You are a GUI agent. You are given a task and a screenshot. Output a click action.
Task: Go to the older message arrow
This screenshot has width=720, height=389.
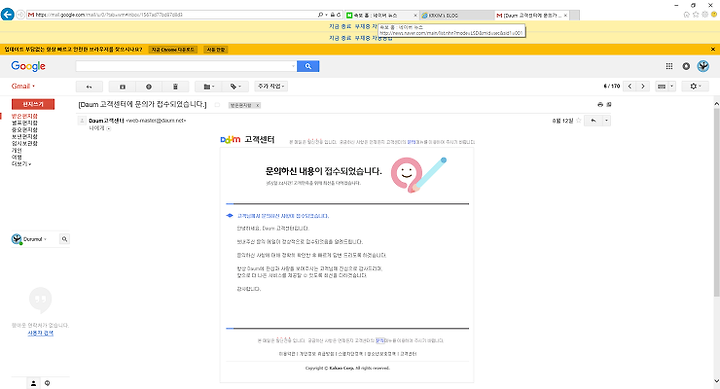point(643,86)
